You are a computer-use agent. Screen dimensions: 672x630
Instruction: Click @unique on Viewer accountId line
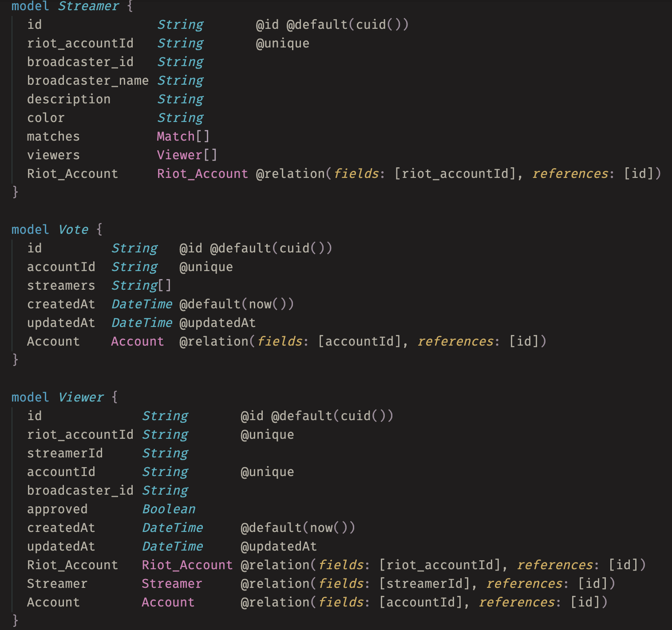pyautogui.click(x=267, y=472)
